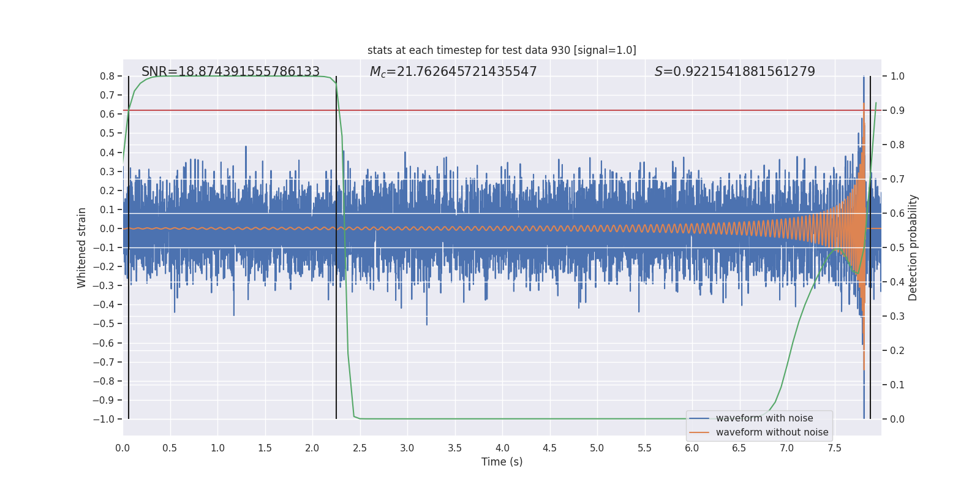Image resolution: width=980 pixels, height=490 pixels.
Task: Pick Whitened strain tick label -0.3
Action: 104,285
